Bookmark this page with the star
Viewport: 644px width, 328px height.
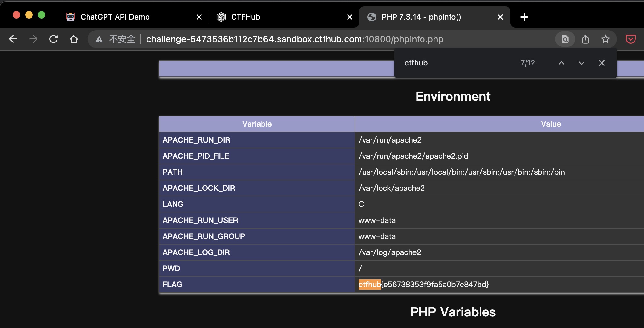click(x=605, y=39)
